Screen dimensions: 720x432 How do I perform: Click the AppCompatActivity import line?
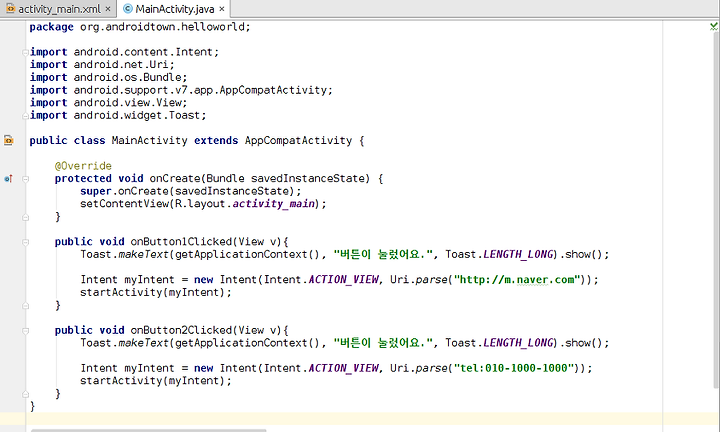181,90
